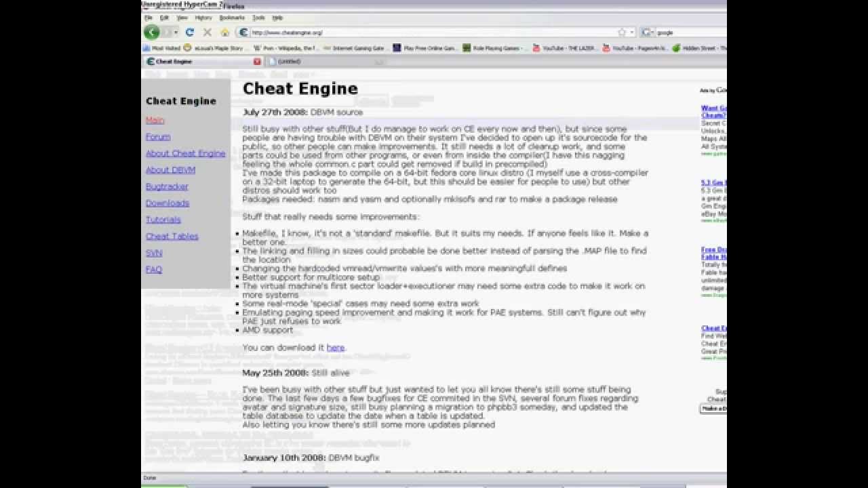Open the About Cheat Engine link
The height and width of the screenshot is (488, 868).
pyautogui.click(x=185, y=153)
